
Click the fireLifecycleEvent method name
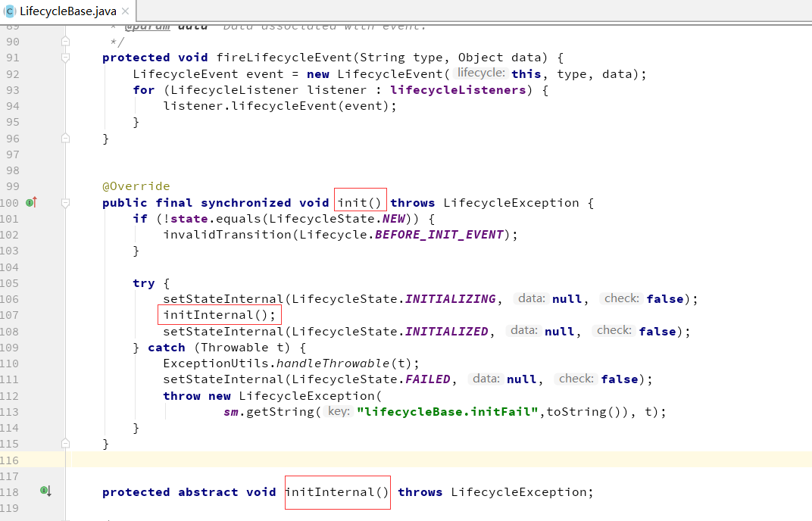(x=284, y=58)
